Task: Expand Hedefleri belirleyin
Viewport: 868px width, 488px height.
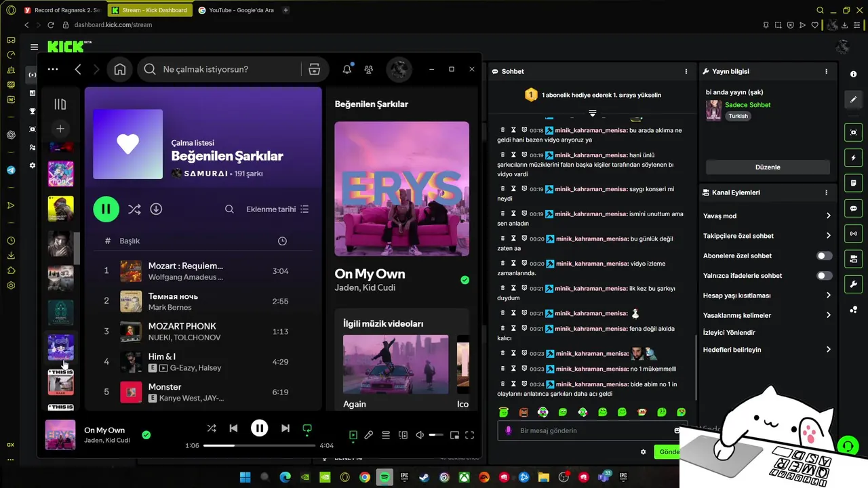Action: coord(767,350)
